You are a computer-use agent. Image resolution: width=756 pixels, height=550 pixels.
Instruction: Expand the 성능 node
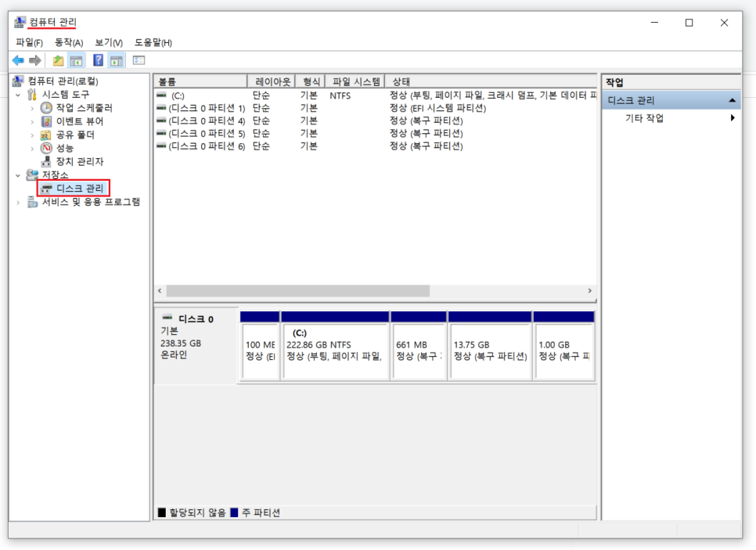tap(32, 149)
